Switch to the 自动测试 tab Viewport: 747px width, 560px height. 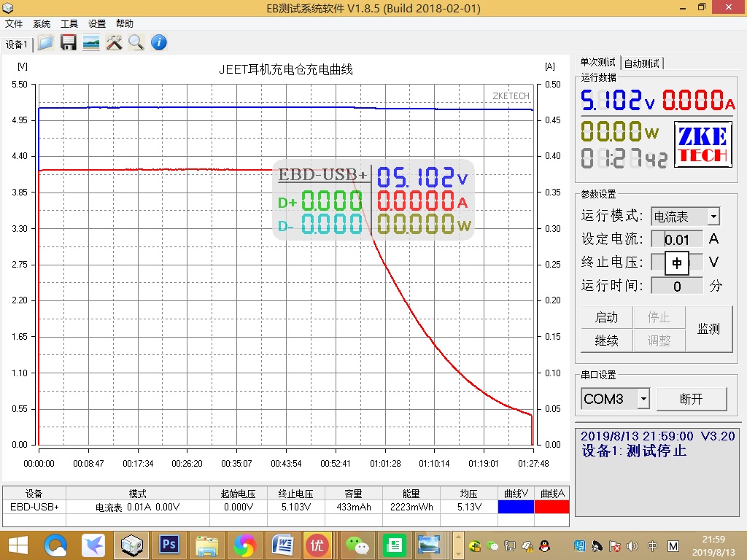(642, 63)
